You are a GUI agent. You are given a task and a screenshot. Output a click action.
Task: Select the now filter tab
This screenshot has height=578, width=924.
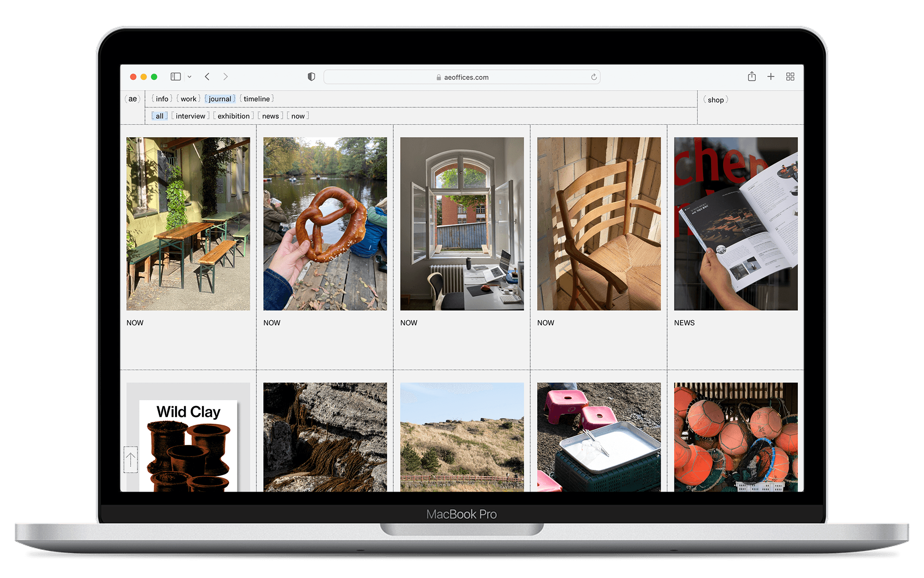pyautogui.click(x=298, y=116)
